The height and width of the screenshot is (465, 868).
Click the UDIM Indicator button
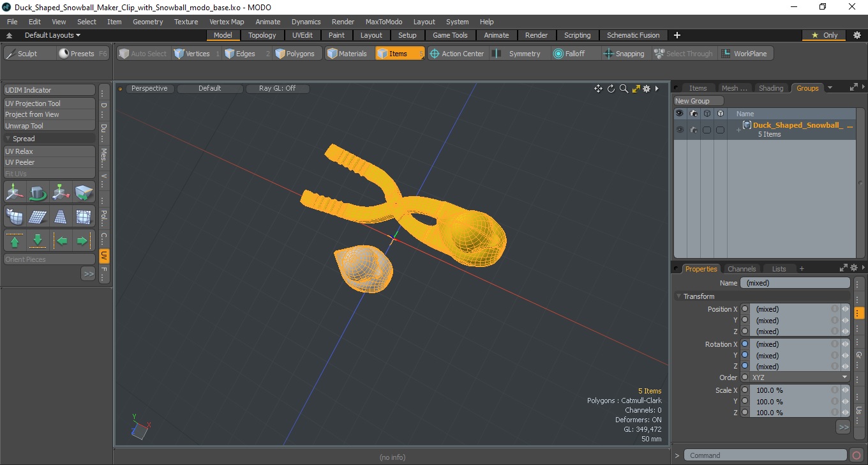(x=49, y=90)
